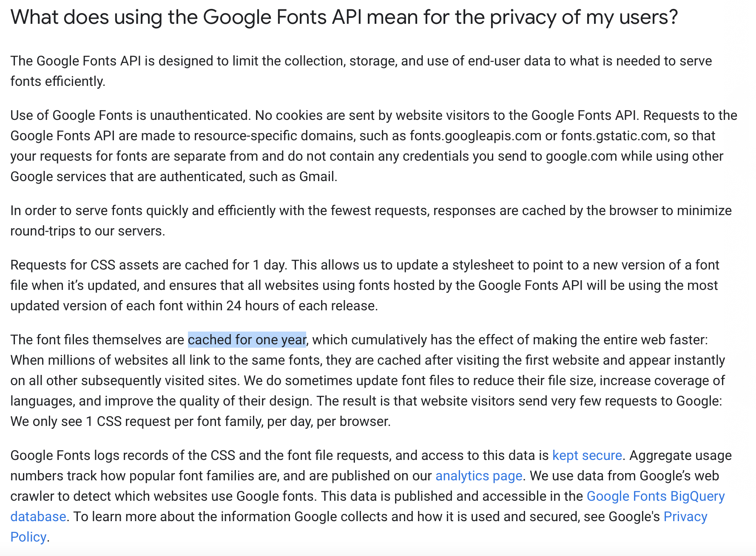The image size is (756, 556).
Task: Click the "Aggregate usage" text in the last paragraph
Action: click(680, 455)
